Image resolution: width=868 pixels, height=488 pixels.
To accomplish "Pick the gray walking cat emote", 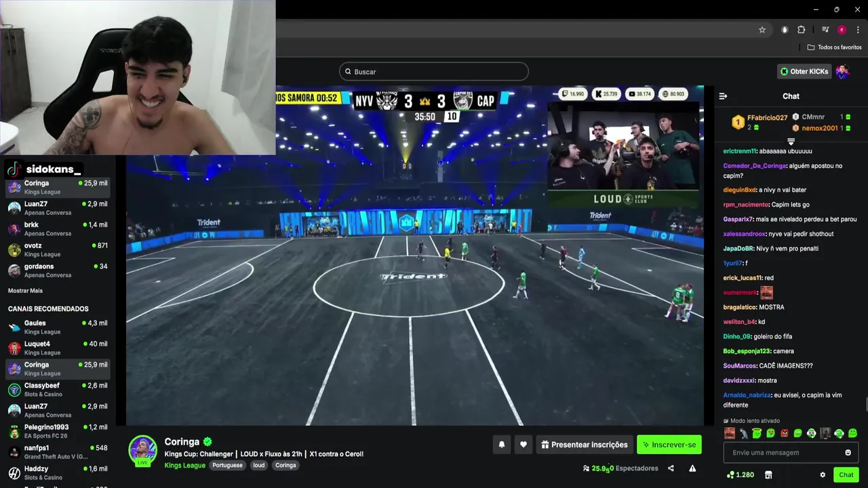I will coord(743,434).
